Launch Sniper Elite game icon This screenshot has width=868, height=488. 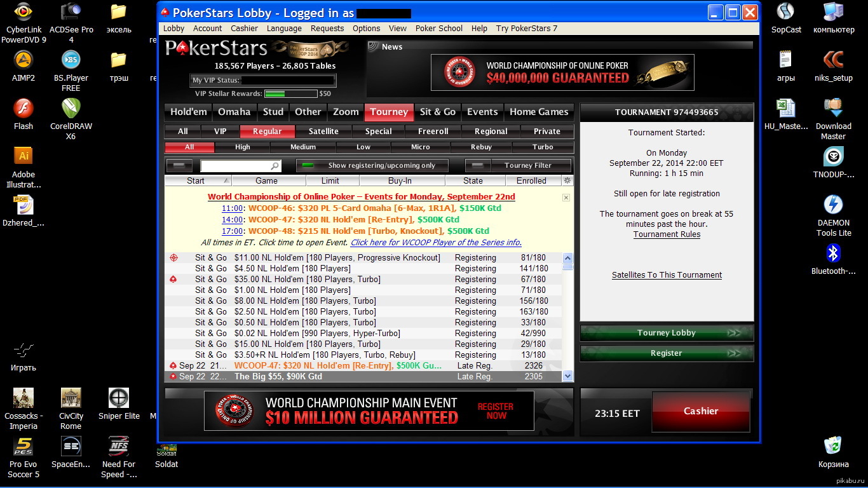coord(119,398)
